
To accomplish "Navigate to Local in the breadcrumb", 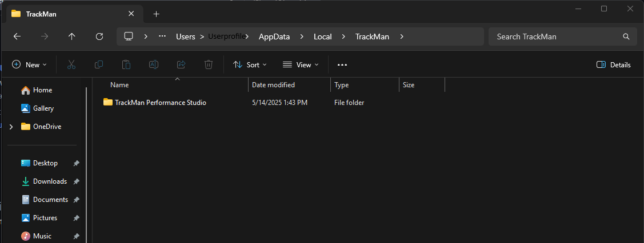I will [x=322, y=37].
